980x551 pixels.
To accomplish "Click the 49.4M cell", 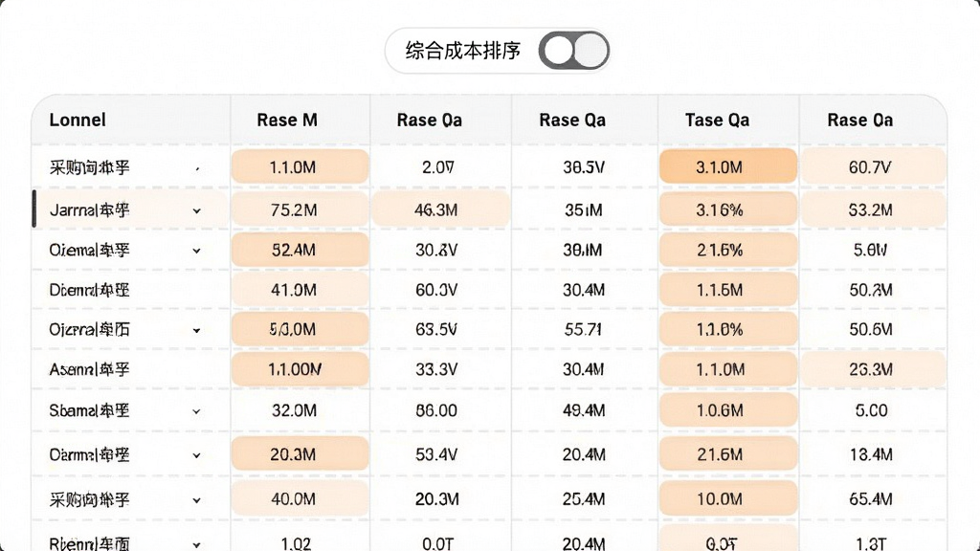I will click(583, 410).
